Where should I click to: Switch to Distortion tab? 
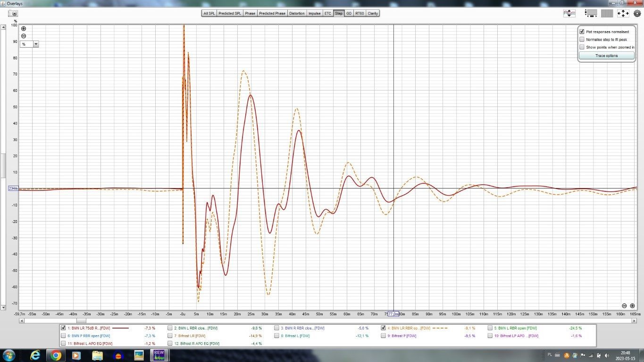click(297, 13)
